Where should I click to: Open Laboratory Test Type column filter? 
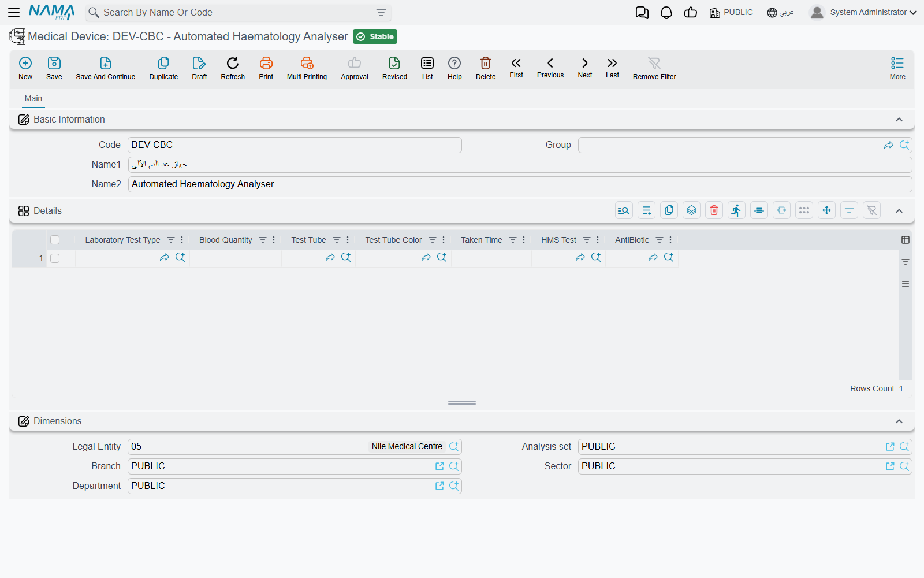point(171,240)
